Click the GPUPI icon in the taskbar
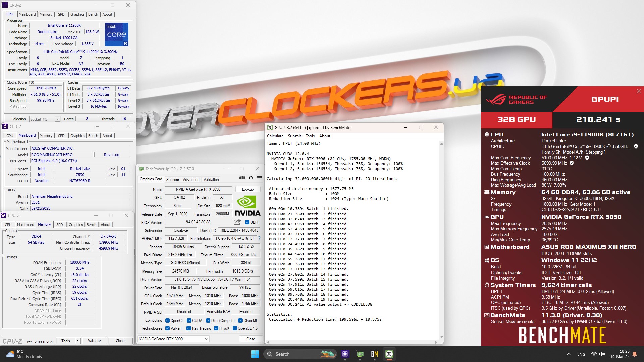The width and height of the screenshot is (644, 362). pyautogui.click(x=389, y=354)
